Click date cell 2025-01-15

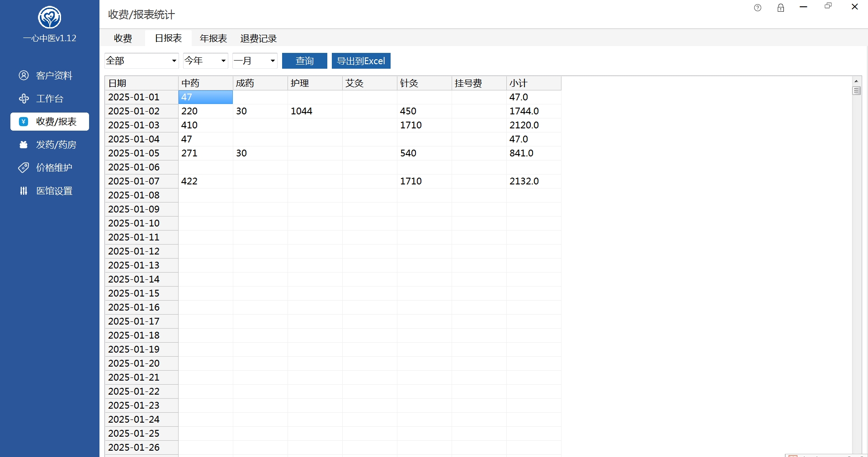tap(142, 293)
